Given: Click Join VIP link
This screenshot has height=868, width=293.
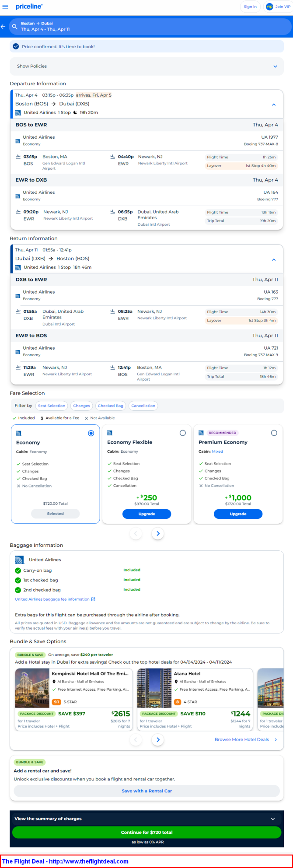Looking at the screenshot, I should click(283, 7).
